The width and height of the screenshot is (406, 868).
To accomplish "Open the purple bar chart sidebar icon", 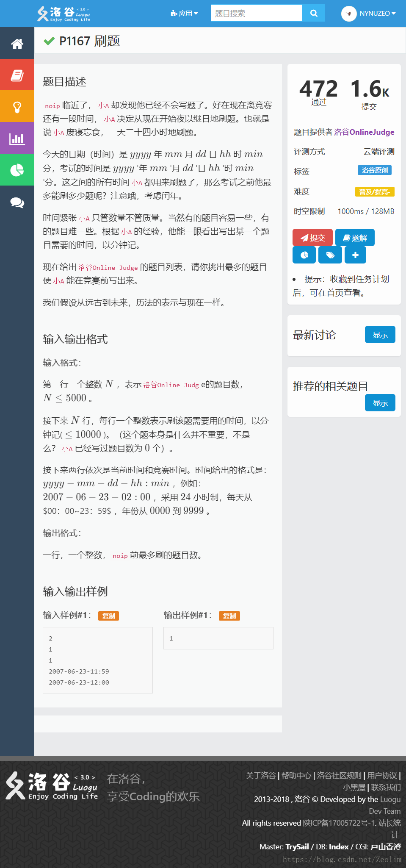I will pos(17,139).
